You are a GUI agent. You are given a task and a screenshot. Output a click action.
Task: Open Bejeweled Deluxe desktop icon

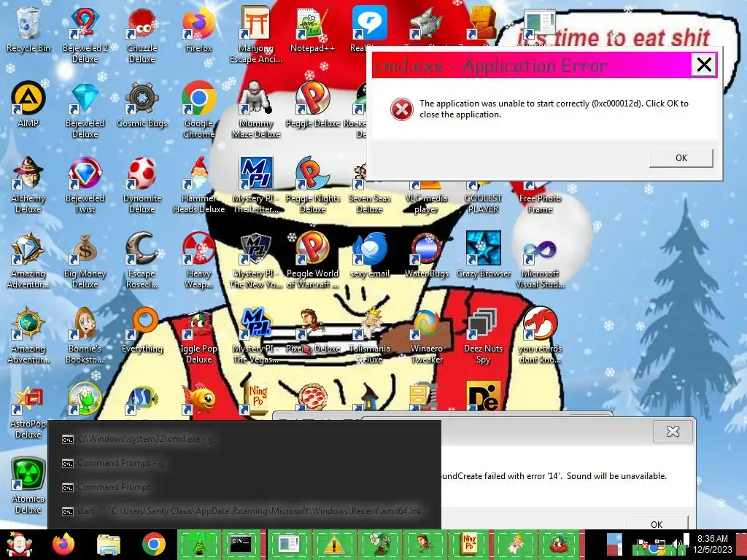tap(85, 111)
